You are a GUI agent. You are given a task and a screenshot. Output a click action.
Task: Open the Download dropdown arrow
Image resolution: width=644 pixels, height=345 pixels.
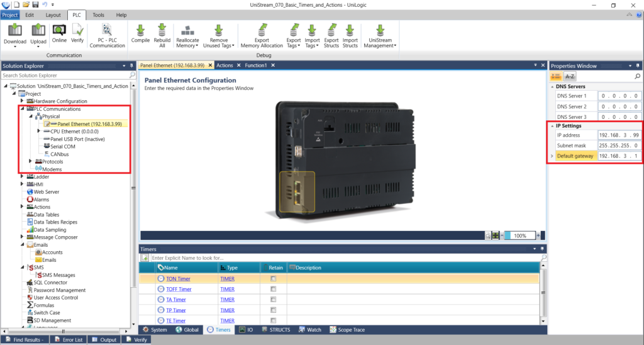[15, 47]
